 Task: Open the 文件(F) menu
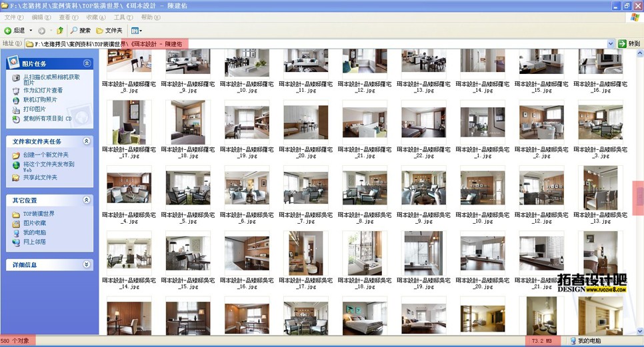click(x=14, y=17)
